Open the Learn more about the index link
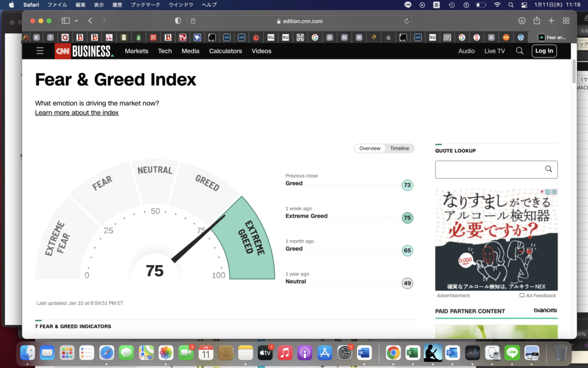Viewport: 588px width, 368px height. coord(76,112)
